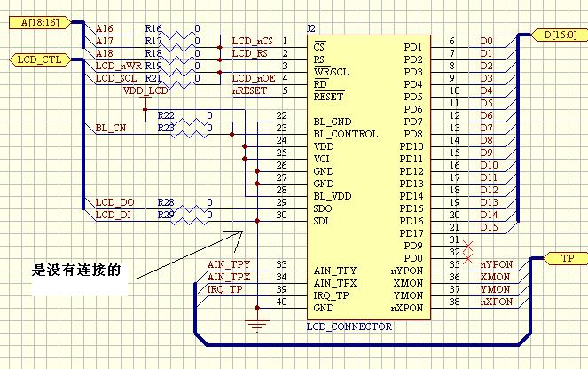This screenshot has width=588, height=369.
Task: Click resistor R22 symbol
Action: tap(185, 116)
